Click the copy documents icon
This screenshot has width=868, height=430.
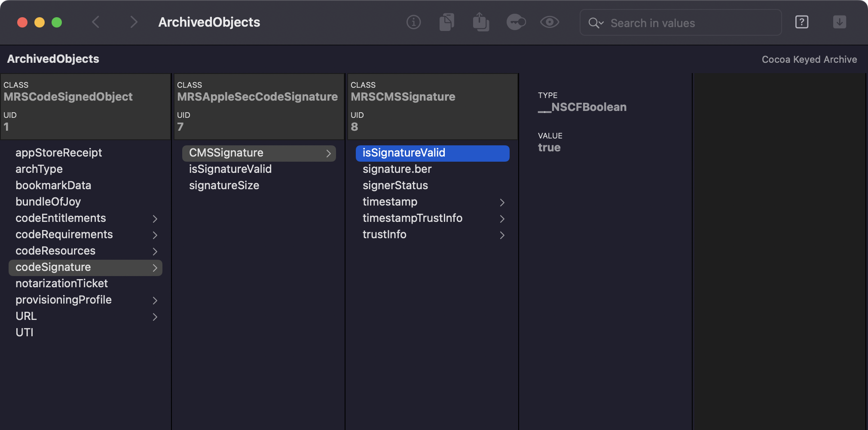click(x=447, y=22)
